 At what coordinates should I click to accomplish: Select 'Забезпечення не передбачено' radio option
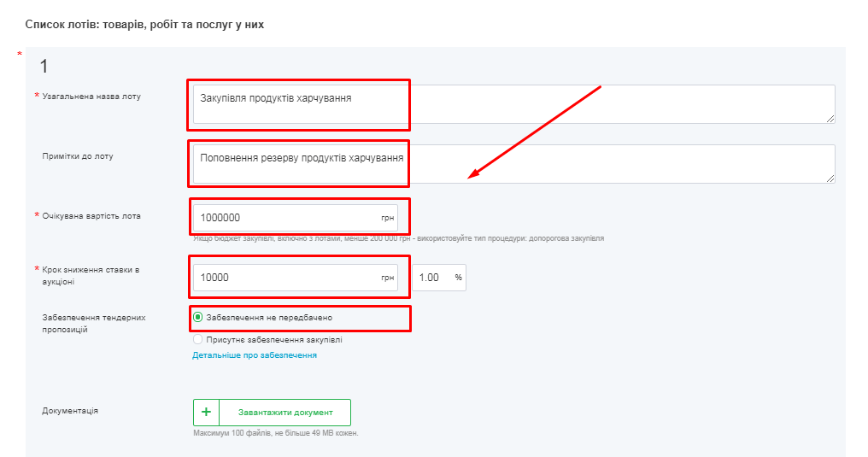[198, 318]
